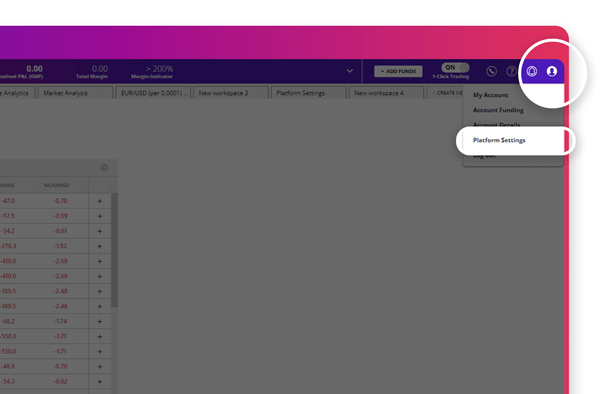Click the plus icon in the -68.2 row
600x394 pixels.
pyautogui.click(x=99, y=321)
